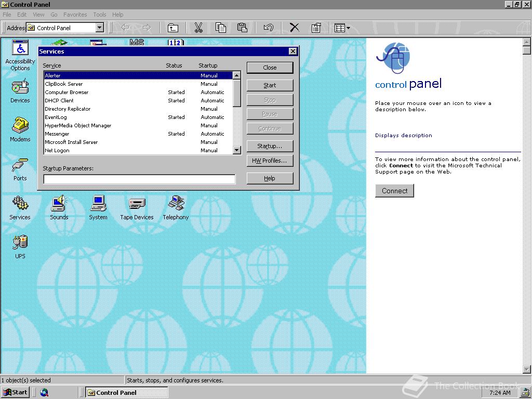Click the Control Panel title bar icon

pyautogui.click(x=5, y=4)
